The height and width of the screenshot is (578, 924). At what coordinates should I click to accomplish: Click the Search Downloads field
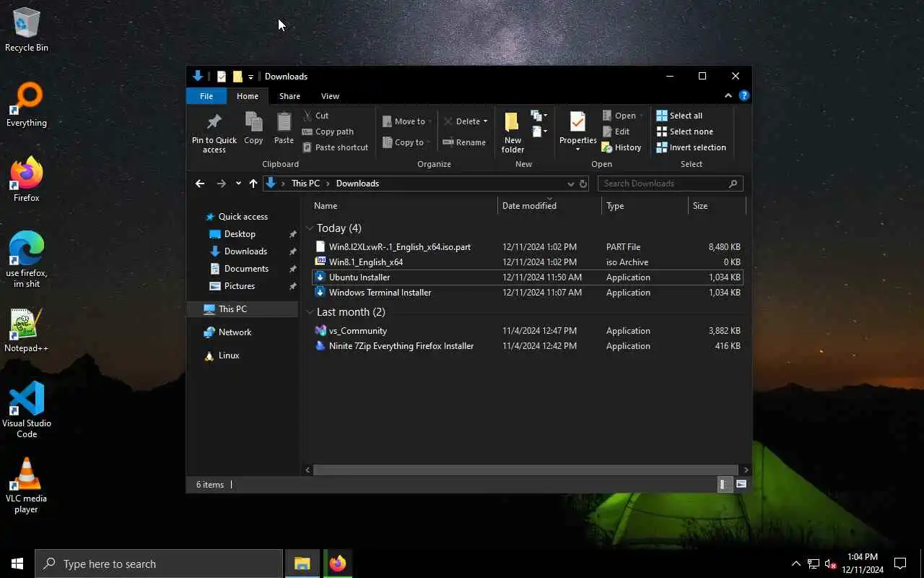click(670, 184)
